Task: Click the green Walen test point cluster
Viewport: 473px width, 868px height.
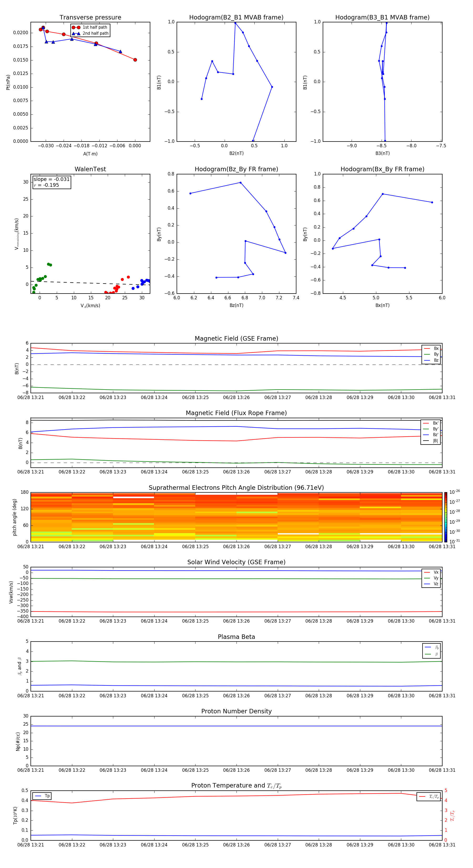Action: coord(40,279)
